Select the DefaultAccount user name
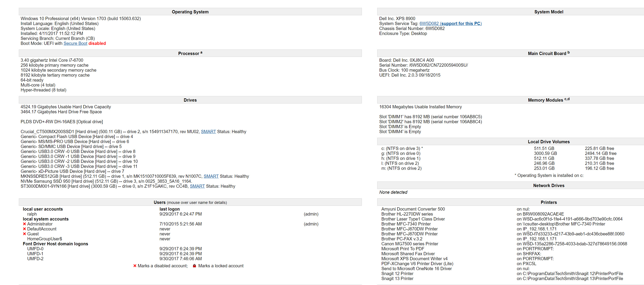The height and width of the screenshot is (285, 644). (42, 229)
